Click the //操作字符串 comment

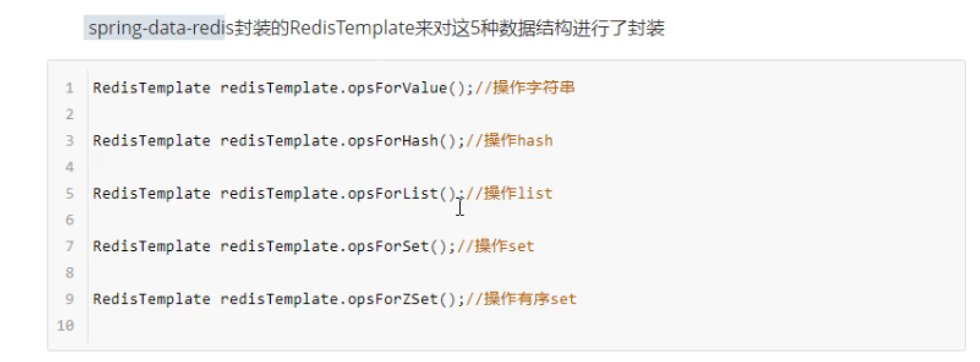click(525, 88)
